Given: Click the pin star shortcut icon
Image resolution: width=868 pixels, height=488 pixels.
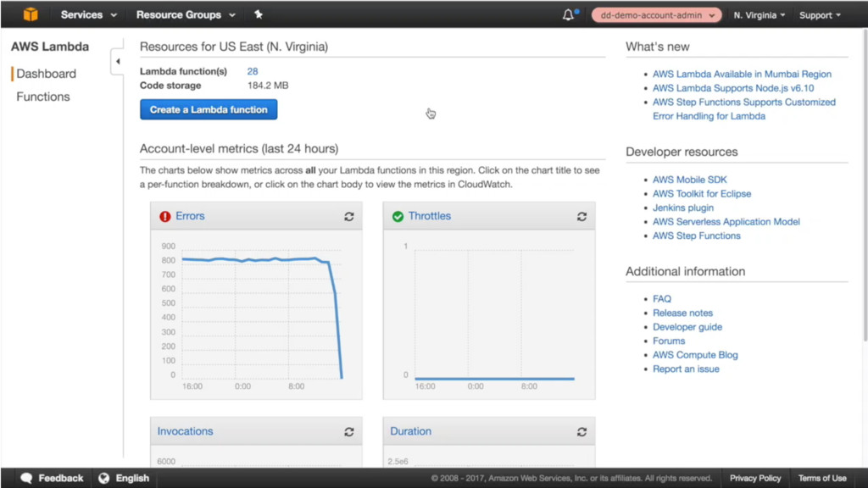Looking at the screenshot, I should (259, 14).
